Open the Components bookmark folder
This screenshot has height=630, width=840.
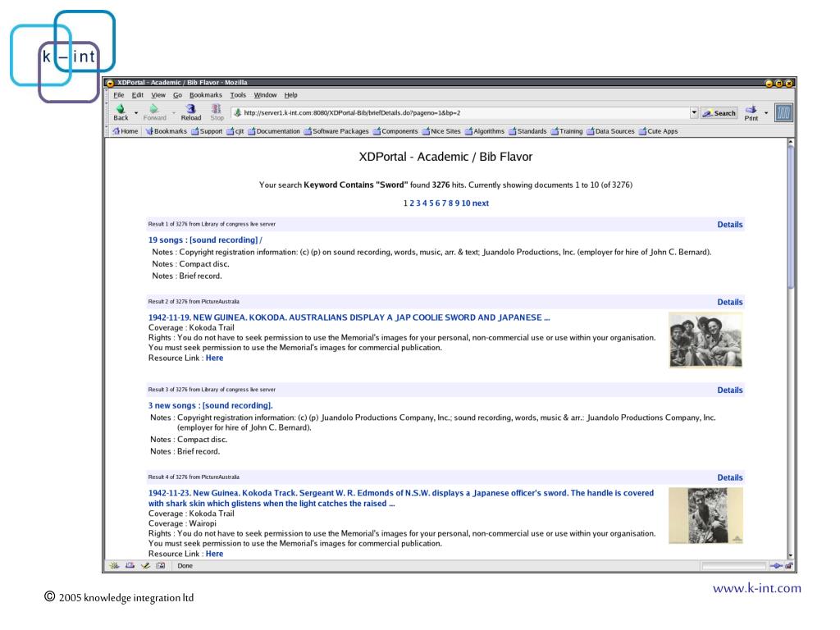point(395,131)
